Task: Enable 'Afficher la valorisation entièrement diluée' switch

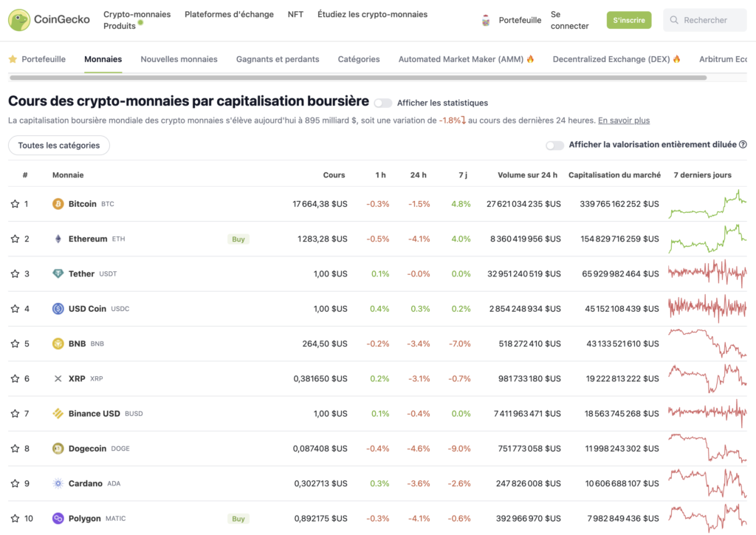Action: [554, 146]
